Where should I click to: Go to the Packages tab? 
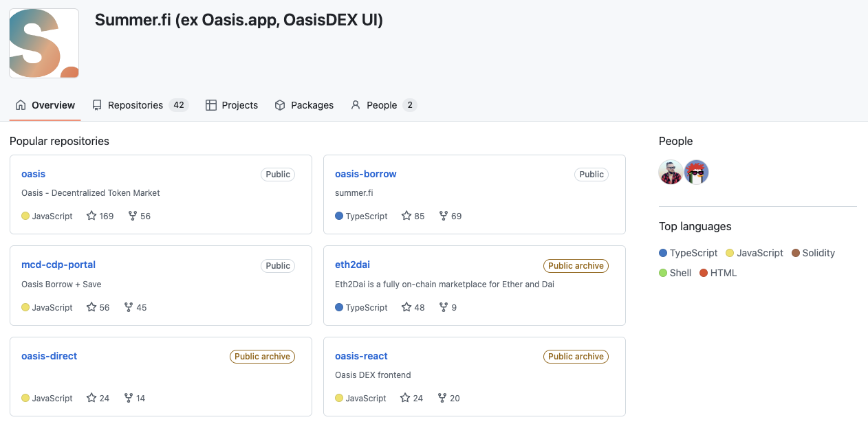(x=304, y=105)
